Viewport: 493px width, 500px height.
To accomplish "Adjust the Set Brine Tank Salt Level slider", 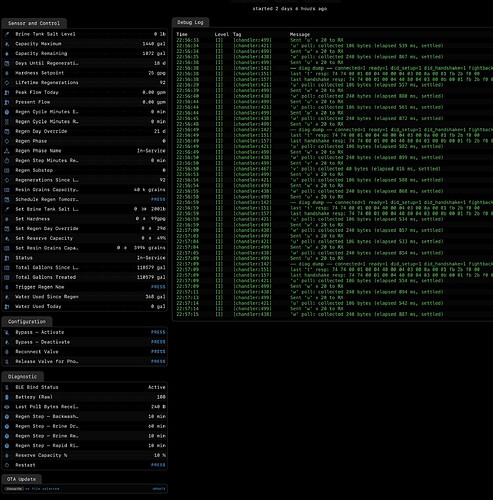I will [x=144, y=209].
